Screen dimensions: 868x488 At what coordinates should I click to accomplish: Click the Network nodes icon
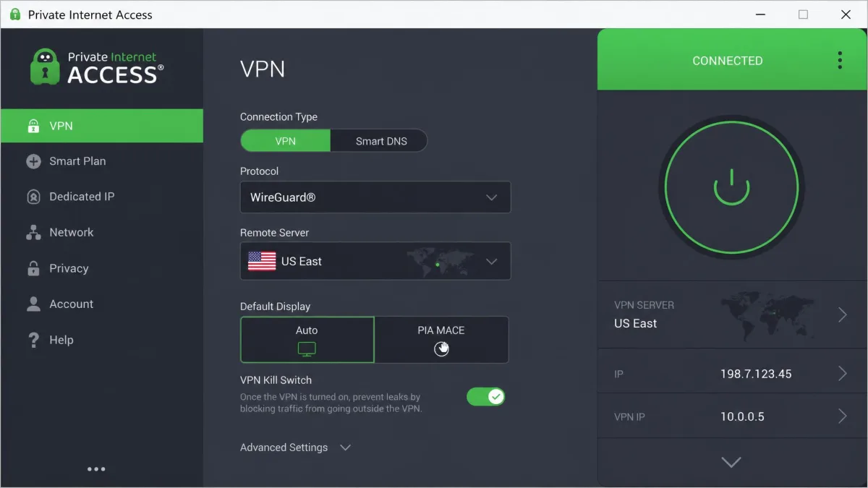point(33,233)
